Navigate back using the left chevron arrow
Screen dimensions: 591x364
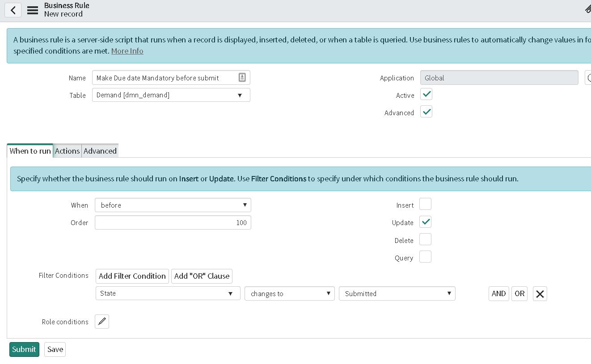point(13,10)
